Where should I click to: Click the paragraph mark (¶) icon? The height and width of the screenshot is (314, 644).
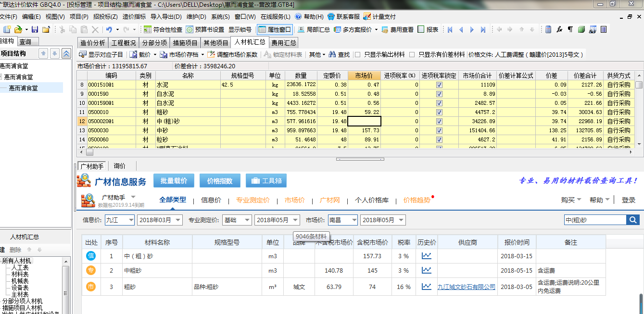coord(570,29)
